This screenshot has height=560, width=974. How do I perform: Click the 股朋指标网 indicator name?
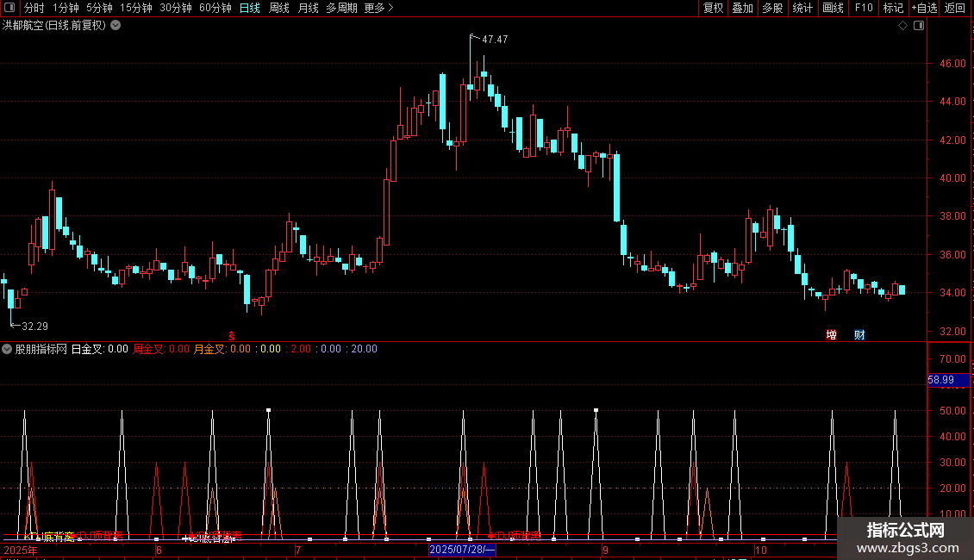coord(41,349)
